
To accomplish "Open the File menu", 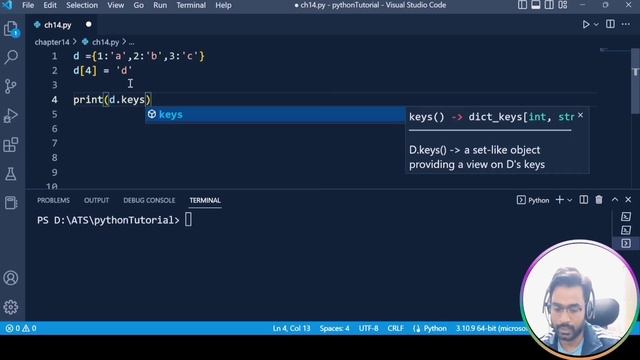I will (28, 5).
